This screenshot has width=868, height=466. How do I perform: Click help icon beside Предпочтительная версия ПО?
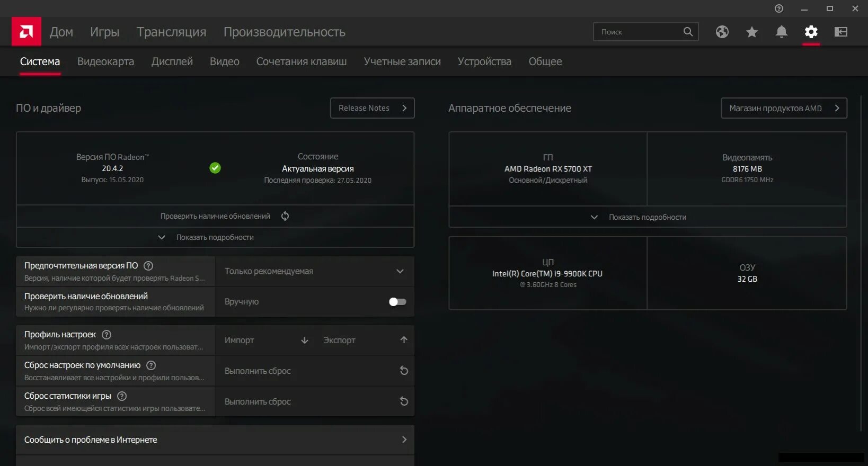point(148,266)
